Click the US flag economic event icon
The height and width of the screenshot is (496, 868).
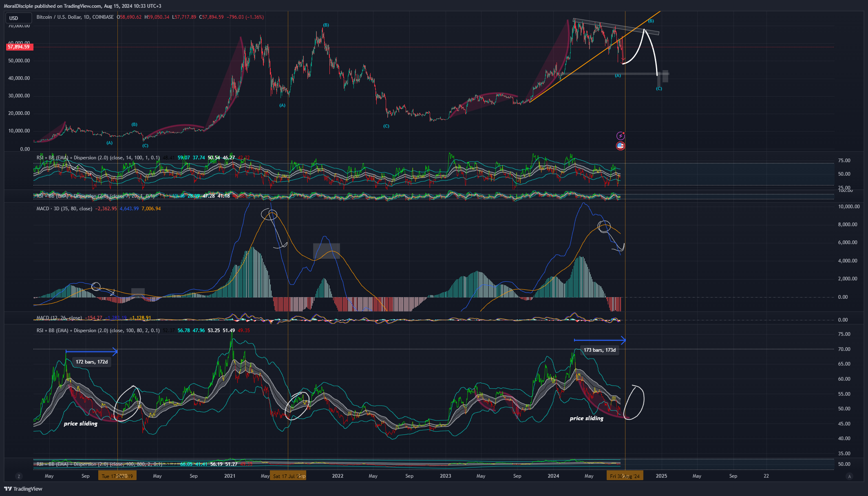click(621, 145)
